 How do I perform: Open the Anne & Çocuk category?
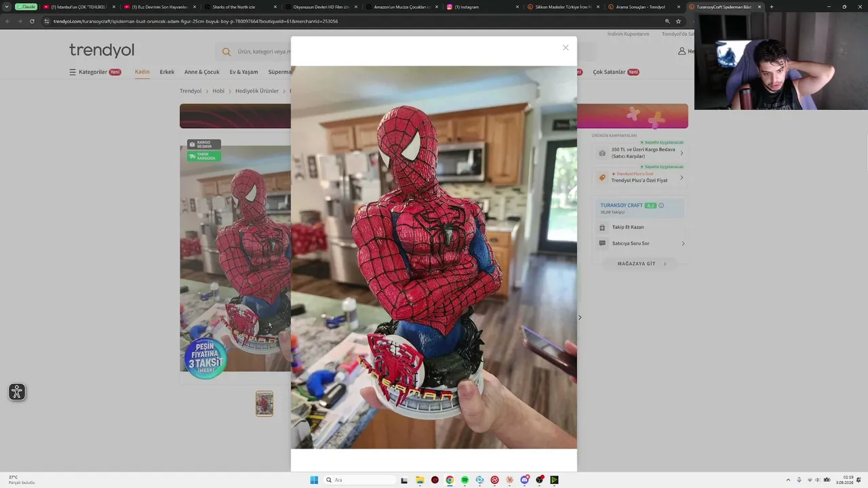point(202,72)
